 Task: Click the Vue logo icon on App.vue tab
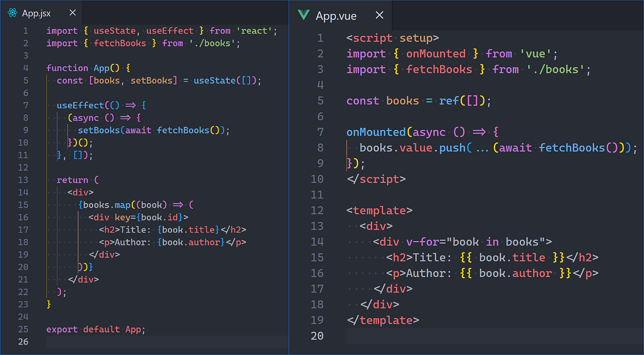304,15
